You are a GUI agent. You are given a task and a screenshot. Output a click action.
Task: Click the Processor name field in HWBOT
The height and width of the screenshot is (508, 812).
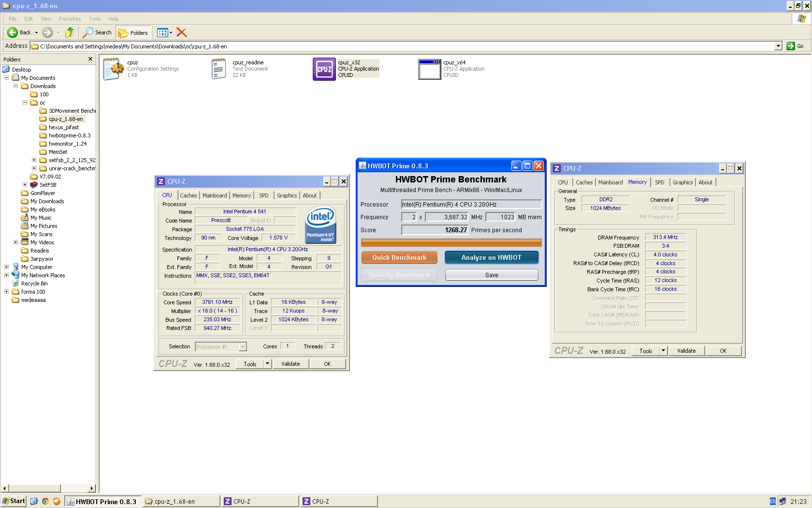coord(471,204)
